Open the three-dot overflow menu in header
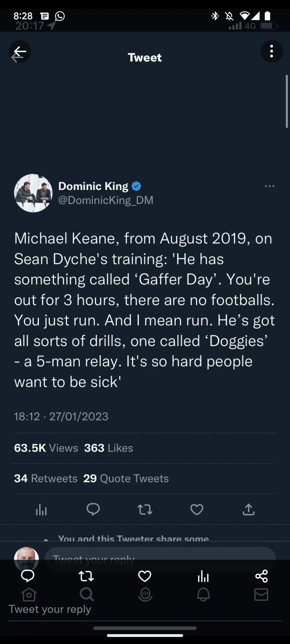Screen dimensions: 290x644 tap(271, 51)
